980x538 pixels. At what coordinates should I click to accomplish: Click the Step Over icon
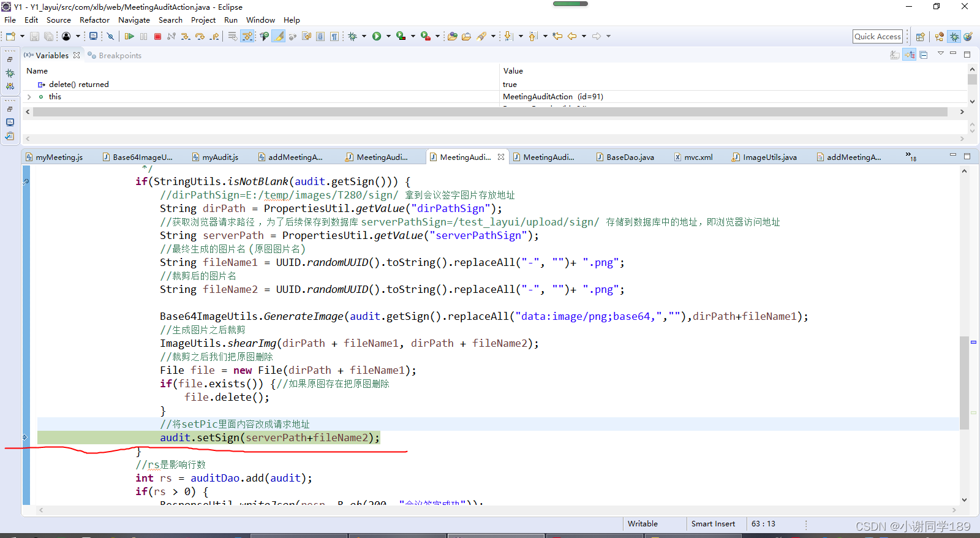point(200,36)
